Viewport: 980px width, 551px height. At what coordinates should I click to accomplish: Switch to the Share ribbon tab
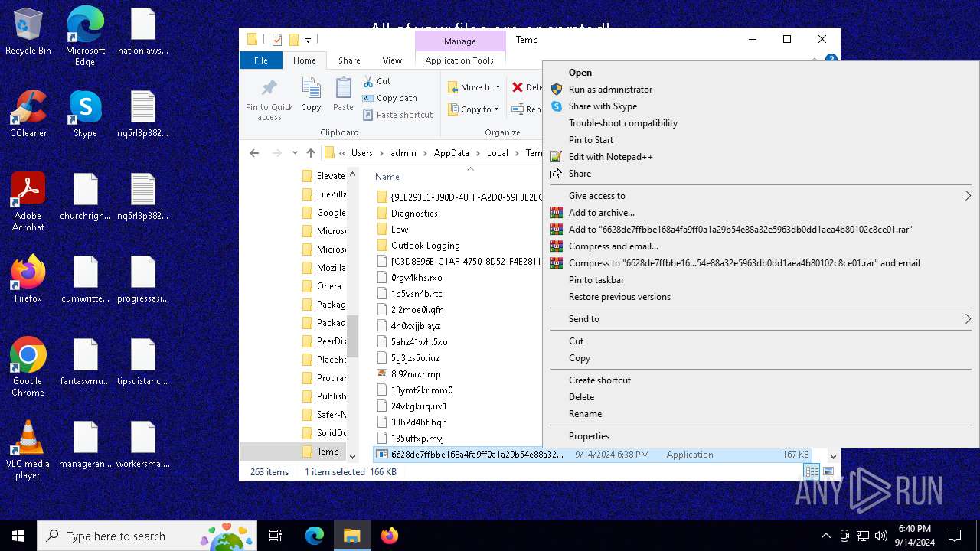(x=349, y=60)
